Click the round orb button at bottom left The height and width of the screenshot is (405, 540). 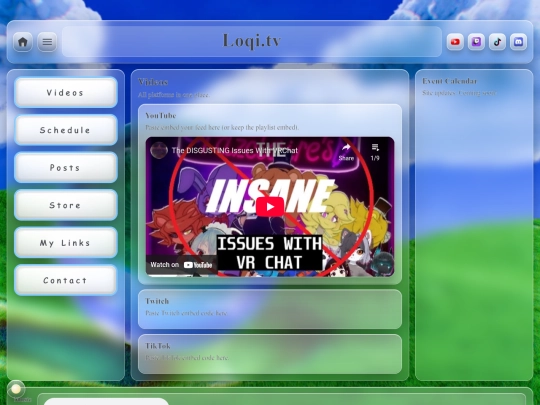(16, 389)
